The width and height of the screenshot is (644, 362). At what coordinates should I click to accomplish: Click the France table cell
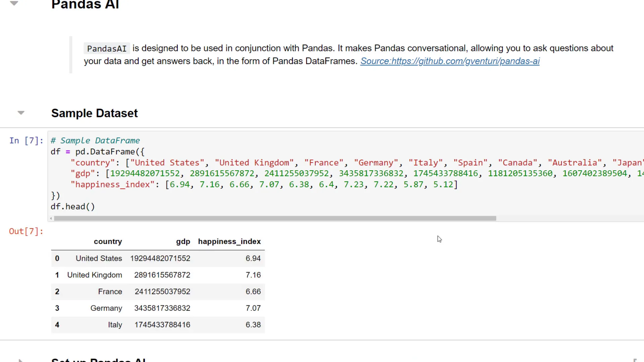(110, 292)
